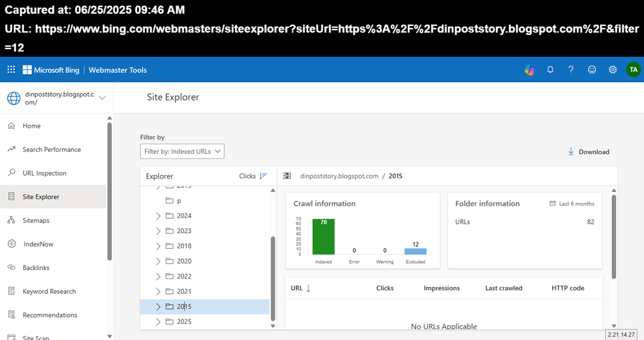Click the dinpoststory.blogspot.com breadcrumb link
Viewport: 644px width, 340px height.
(x=339, y=176)
